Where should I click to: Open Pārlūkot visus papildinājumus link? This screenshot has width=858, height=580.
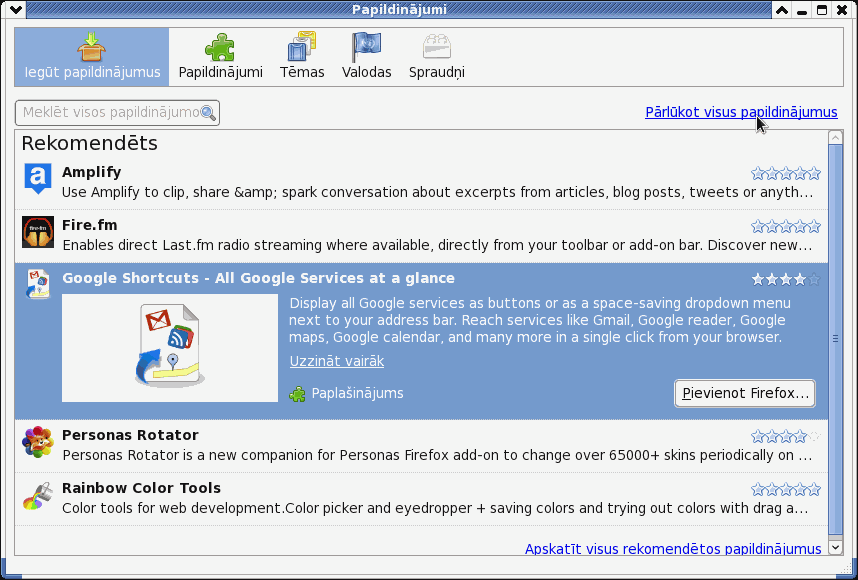[x=741, y=112]
